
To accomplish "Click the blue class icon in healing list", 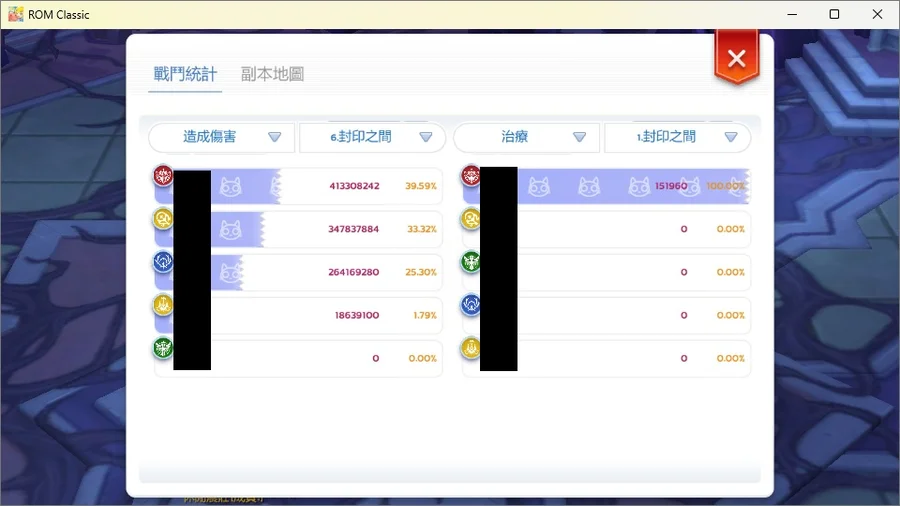I will [x=471, y=306].
